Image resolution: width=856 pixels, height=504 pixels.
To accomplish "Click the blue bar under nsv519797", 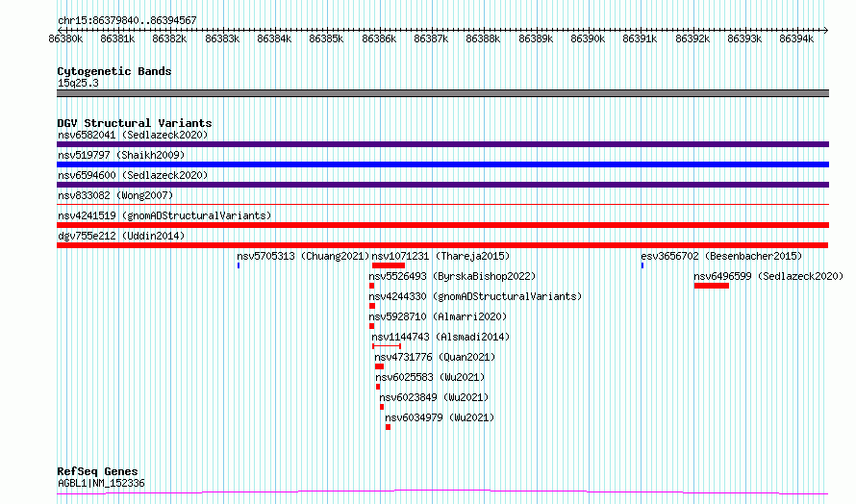I will [x=442, y=164].
